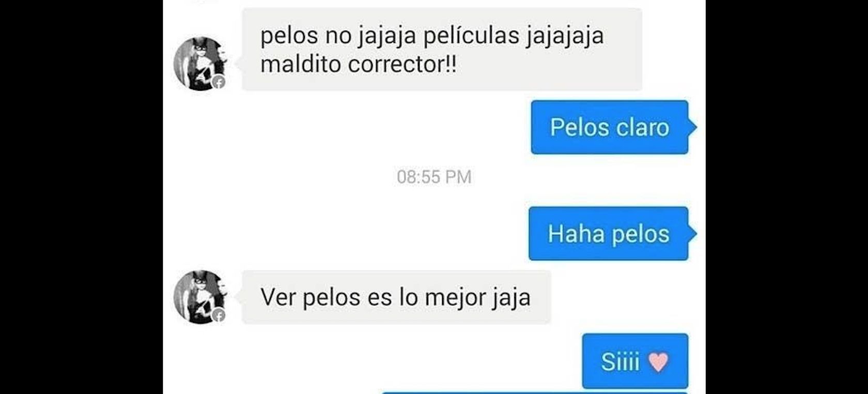Viewport: 868px width, 394px height.
Task: Click the word "películas" in the first message
Action: (x=471, y=35)
